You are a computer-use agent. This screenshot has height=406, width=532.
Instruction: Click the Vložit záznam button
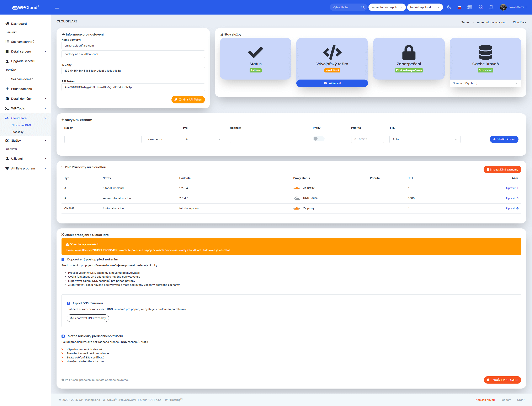pyautogui.click(x=504, y=139)
